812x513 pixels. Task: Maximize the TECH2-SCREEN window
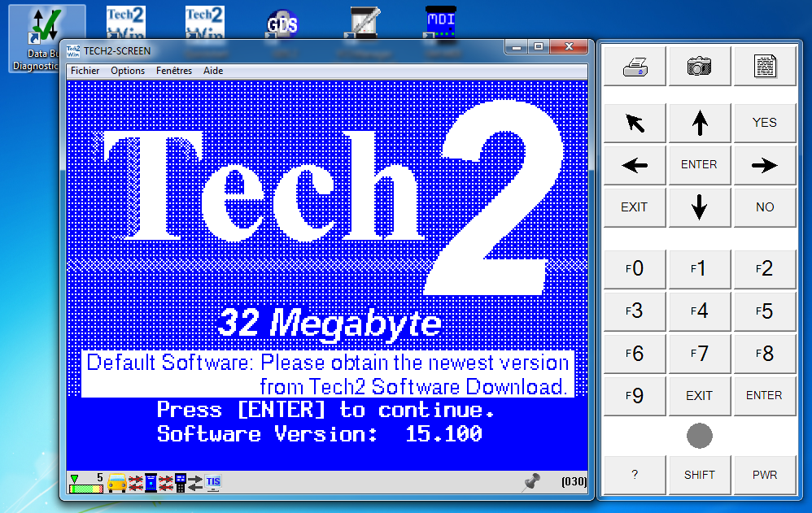539,47
